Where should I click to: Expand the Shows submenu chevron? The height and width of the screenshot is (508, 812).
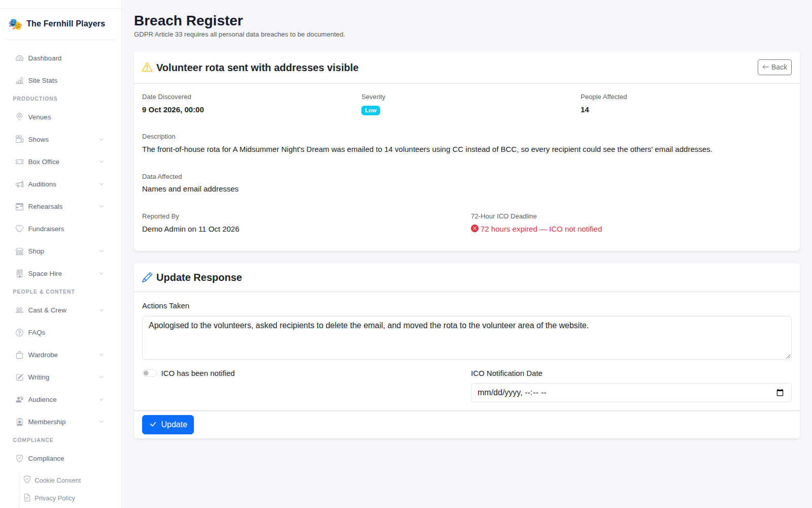[x=101, y=139]
